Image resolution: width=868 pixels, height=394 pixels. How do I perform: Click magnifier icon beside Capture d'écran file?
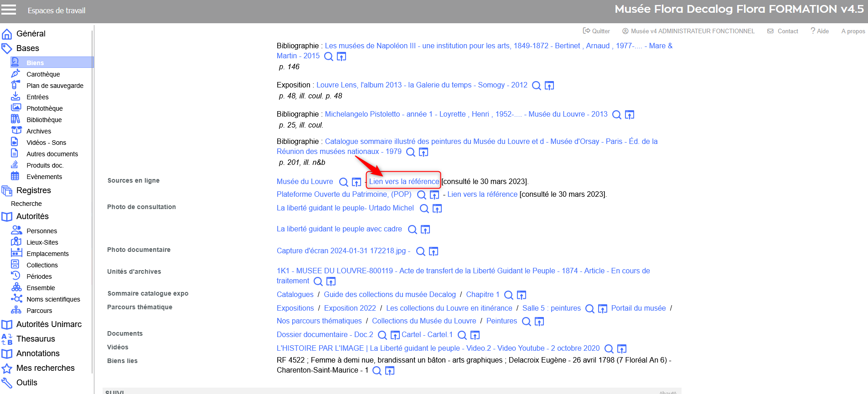[x=421, y=251]
